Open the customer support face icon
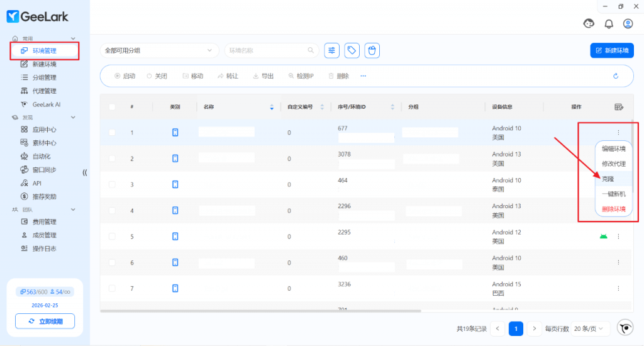 click(x=589, y=24)
